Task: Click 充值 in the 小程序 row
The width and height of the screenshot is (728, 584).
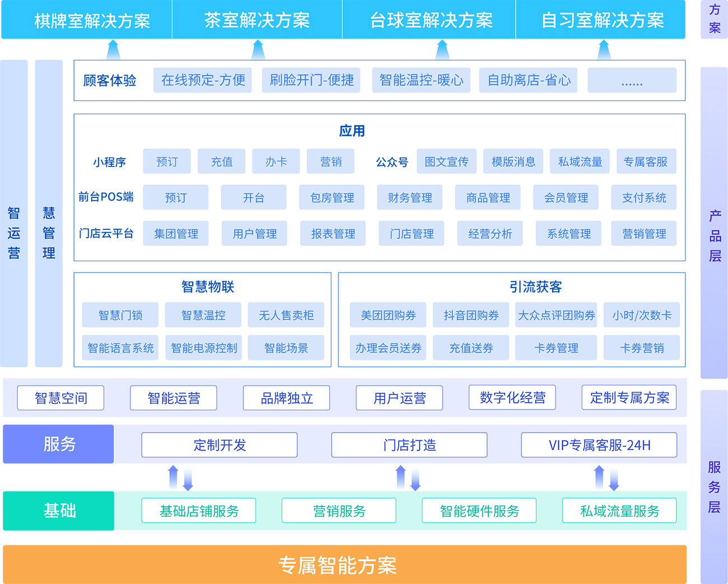Action: 222,161
